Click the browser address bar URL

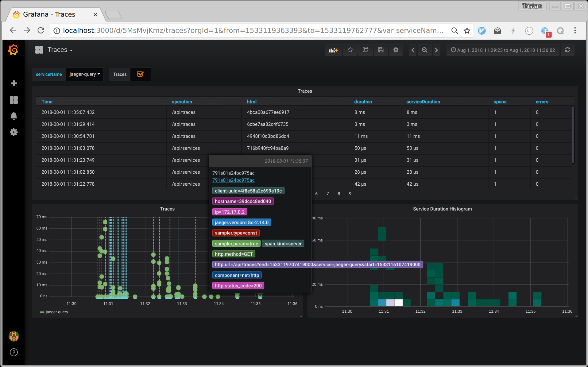pos(253,30)
